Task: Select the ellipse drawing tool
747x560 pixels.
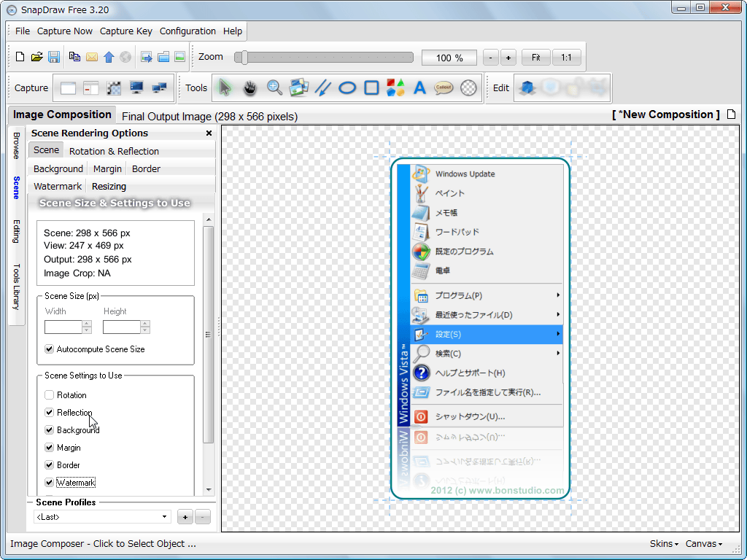Action: pyautogui.click(x=347, y=87)
